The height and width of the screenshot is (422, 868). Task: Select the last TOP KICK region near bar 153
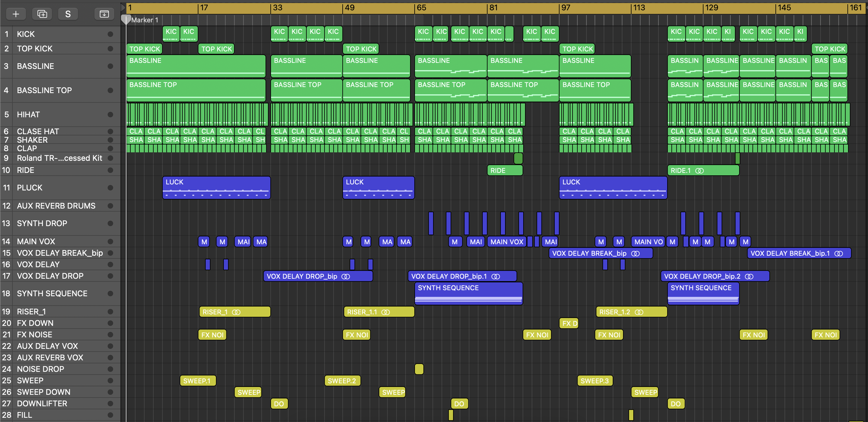pyautogui.click(x=830, y=49)
